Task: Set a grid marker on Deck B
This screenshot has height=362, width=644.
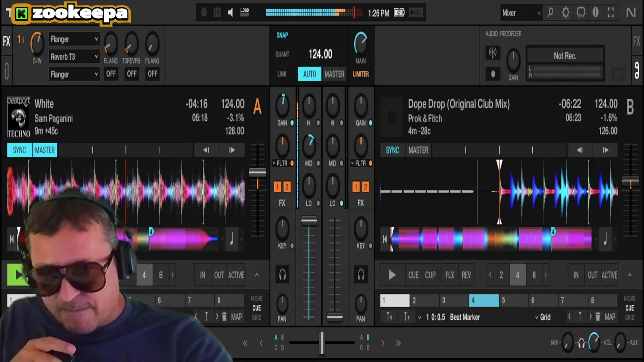Action: (579, 317)
